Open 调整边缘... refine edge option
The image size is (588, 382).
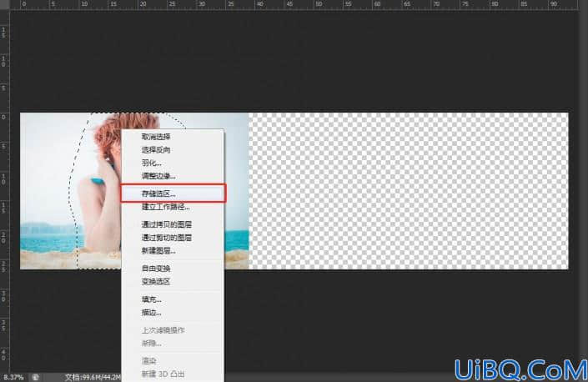(x=173, y=176)
